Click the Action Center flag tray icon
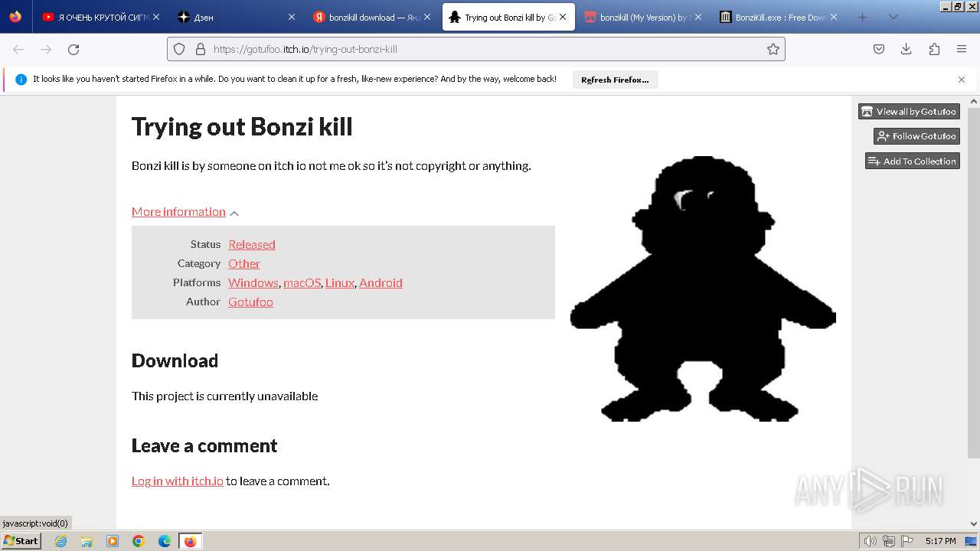This screenshot has width=980, height=551. coord(906,541)
